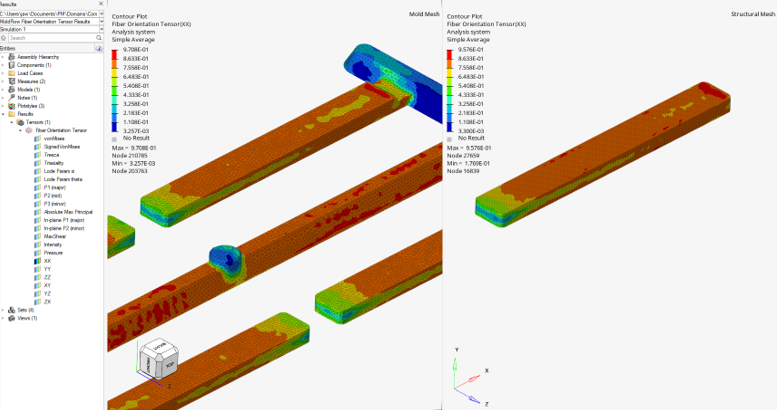Expand the Measures (2) node

point(3,81)
